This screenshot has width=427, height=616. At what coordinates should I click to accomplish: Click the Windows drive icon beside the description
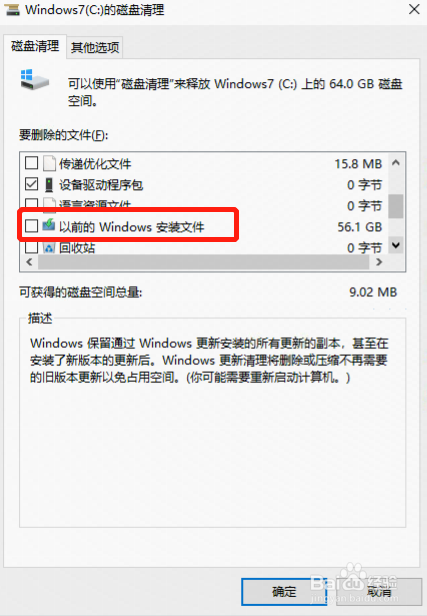pos(35,80)
